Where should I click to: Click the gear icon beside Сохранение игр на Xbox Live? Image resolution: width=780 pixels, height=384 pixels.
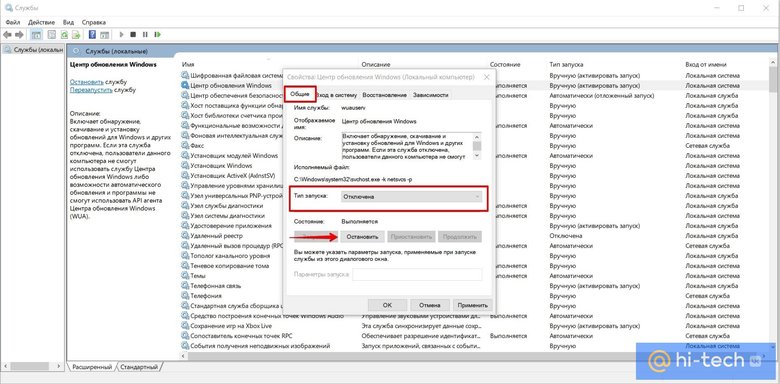click(x=185, y=326)
